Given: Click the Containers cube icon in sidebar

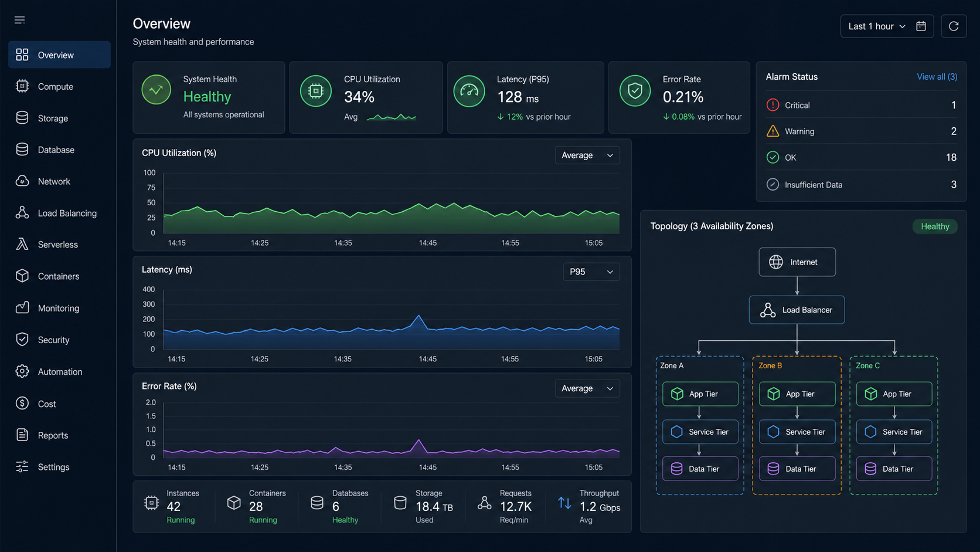Looking at the screenshot, I should (x=22, y=276).
